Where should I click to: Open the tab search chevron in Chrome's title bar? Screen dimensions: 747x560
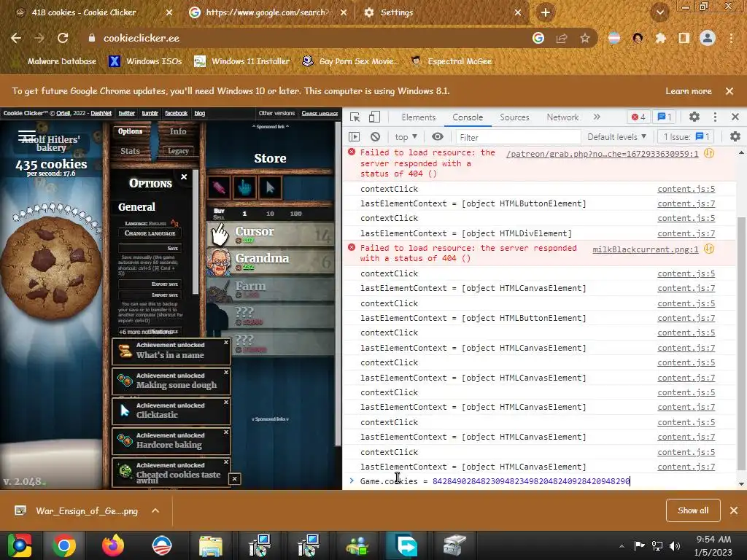click(659, 12)
